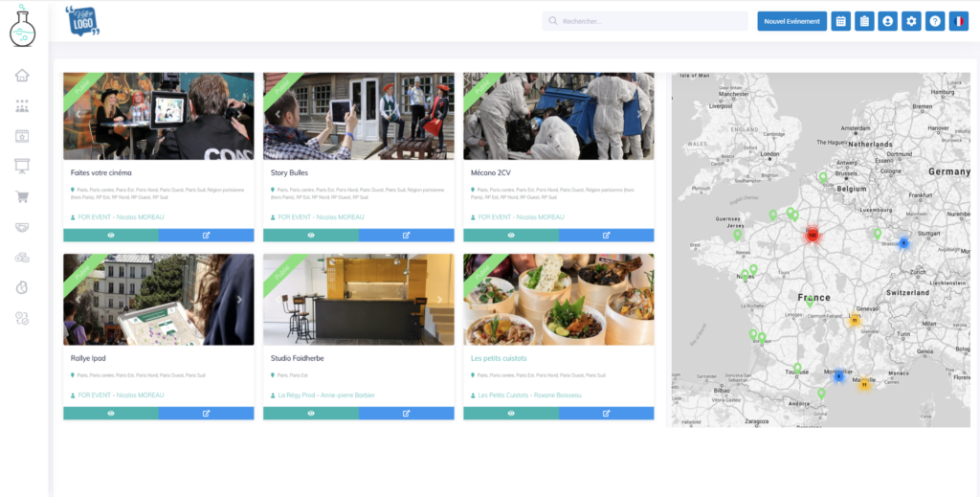View Faites votre cinéma via eye button
980x497 pixels.
coord(111,235)
